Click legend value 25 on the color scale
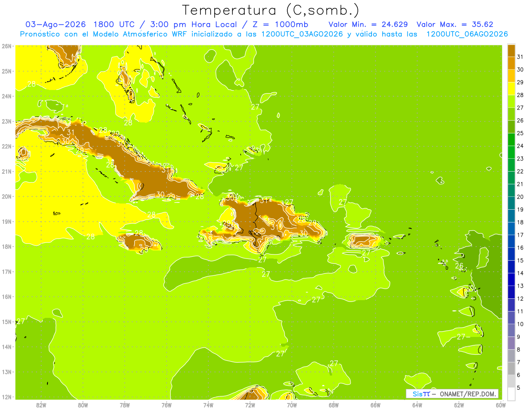The width and height of the screenshot is (532, 411). click(520, 133)
